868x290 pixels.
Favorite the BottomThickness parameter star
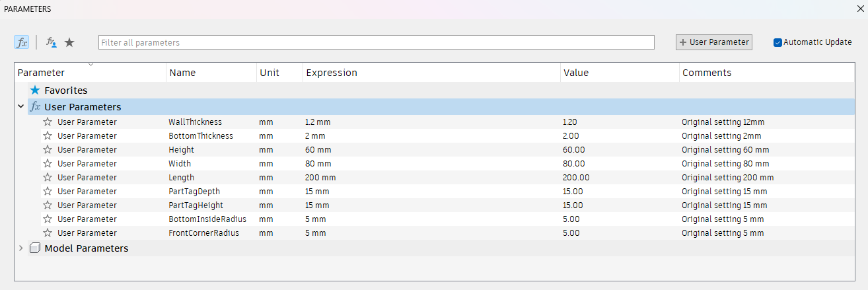point(48,136)
